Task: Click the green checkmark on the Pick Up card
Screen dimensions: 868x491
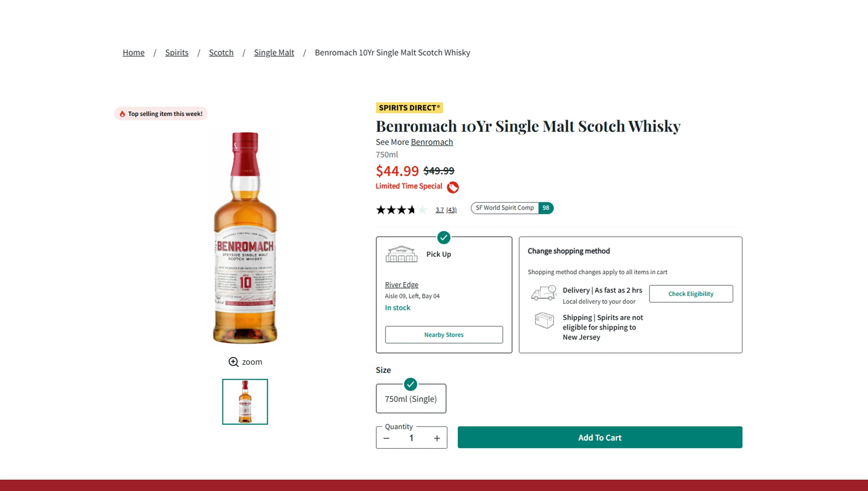Action: [444, 237]
